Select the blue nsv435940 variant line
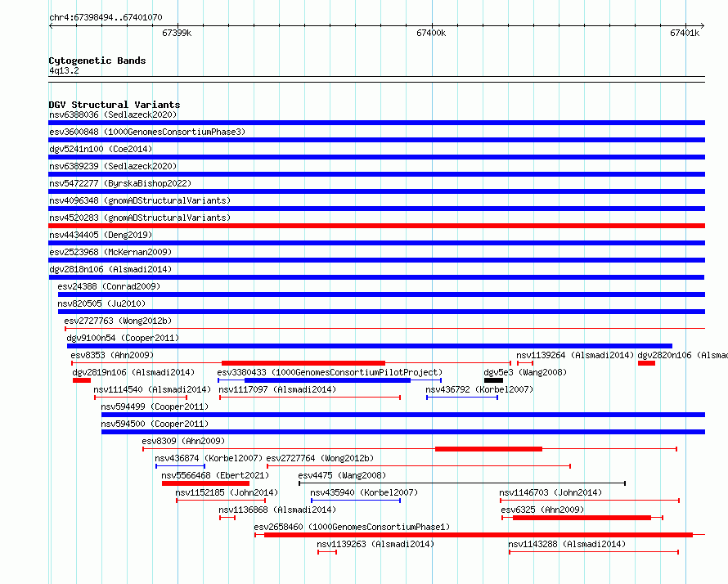Image resolution: width=728 pixels, height=584 pixels. (x=356, y=501)
